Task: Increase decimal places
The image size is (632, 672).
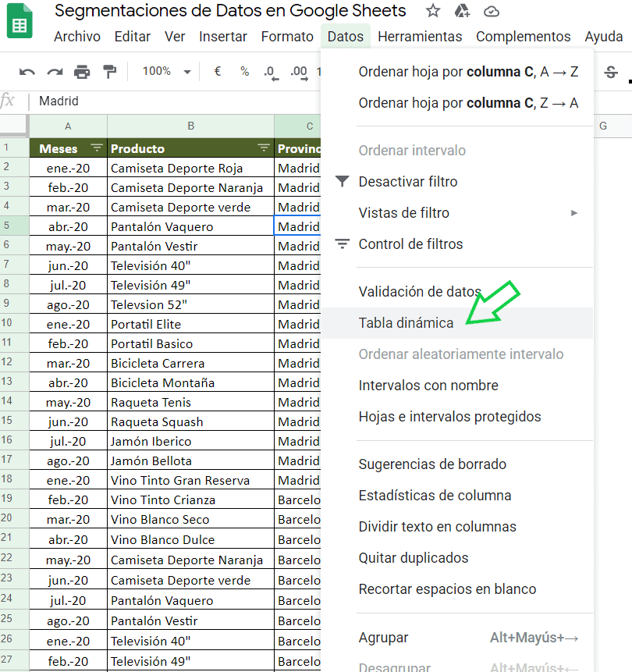Action: [x=299, y=73]
